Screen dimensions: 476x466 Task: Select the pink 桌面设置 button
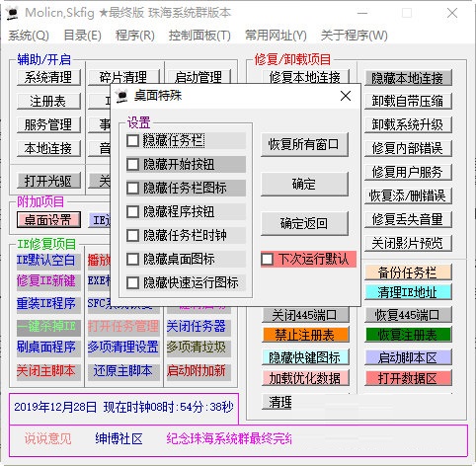point(48,220)
